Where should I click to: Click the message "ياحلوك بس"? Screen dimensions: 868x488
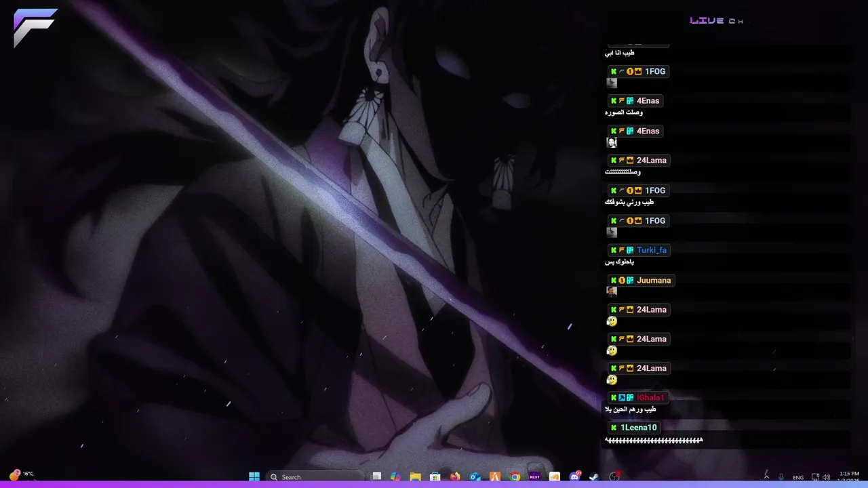click(x=619, y=262)
